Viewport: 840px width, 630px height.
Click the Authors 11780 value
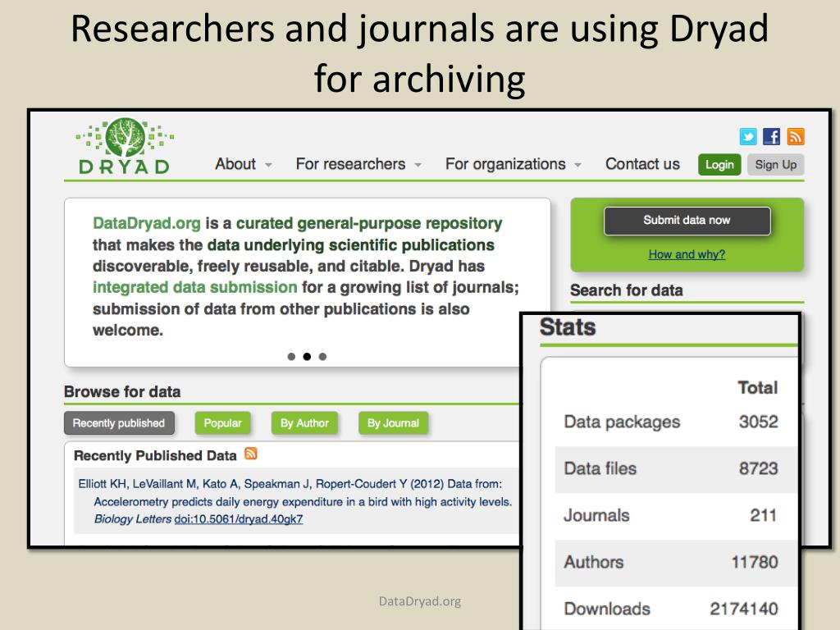pyautogui.click(x=755, y=562)
